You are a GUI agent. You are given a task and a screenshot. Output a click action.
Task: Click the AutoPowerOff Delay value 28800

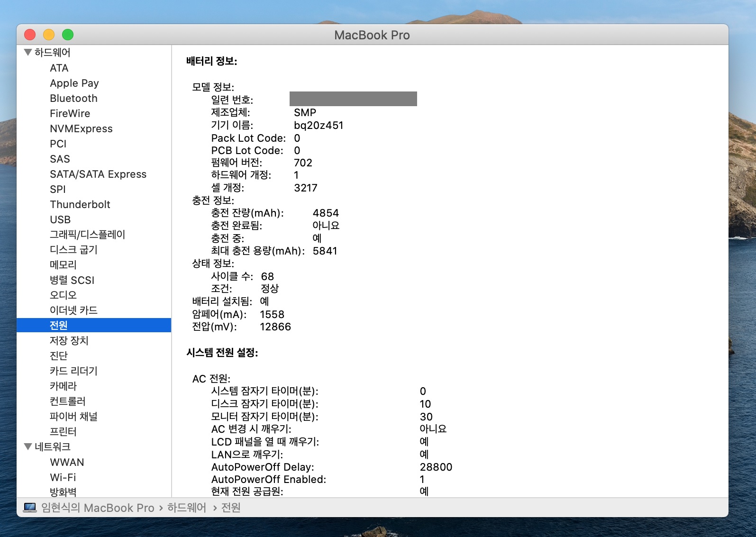(x=436, y=467)
